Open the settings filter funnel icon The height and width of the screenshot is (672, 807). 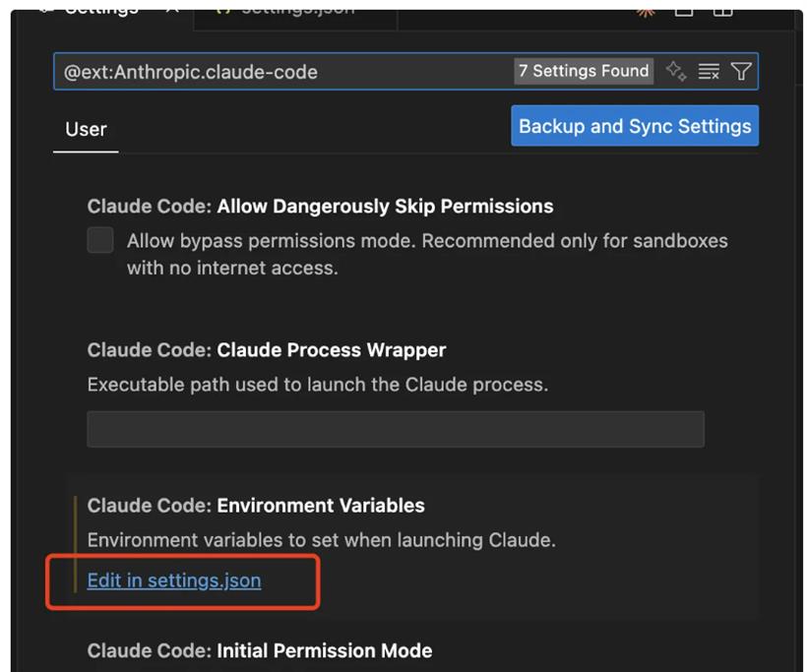[741, 71]
